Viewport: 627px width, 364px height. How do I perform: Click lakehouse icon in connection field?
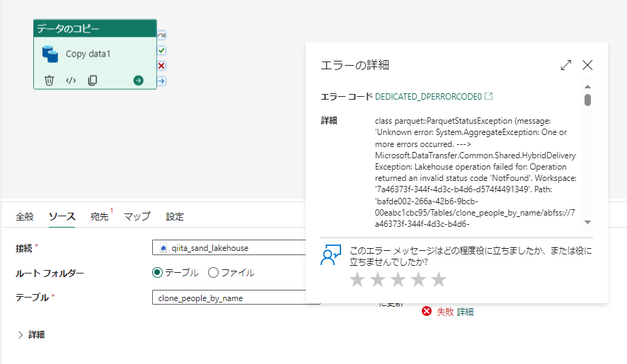tap(163, 248)
